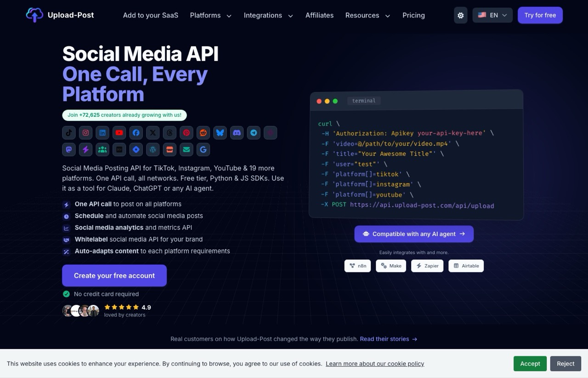Click the 'Whitelabel' feature line
This screenshot has width=588, height=378.
(x=139, y=239)
